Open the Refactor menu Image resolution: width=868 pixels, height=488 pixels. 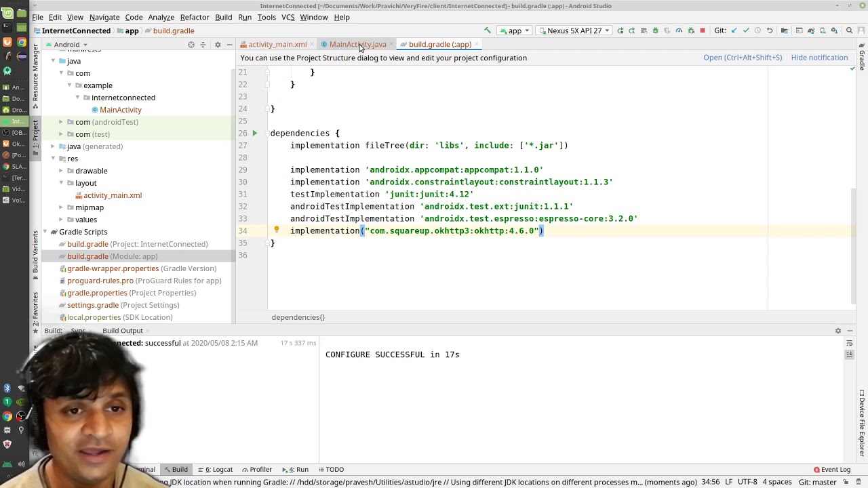click(195, 17)
